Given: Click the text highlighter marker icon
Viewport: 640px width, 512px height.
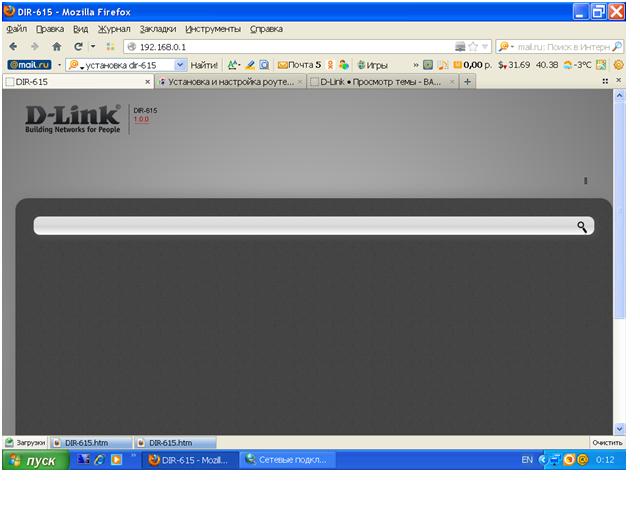Looking at the screenshot, I should (250, 65).
